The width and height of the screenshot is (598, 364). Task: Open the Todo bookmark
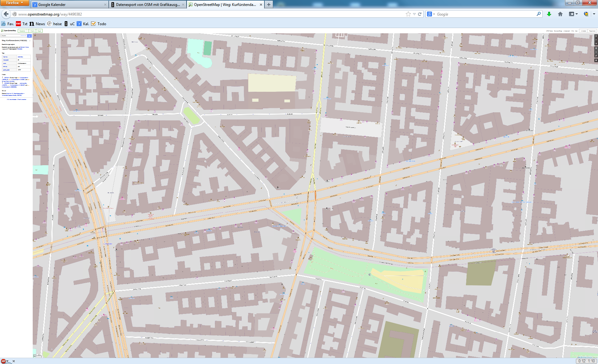click(x=99, y=24)
